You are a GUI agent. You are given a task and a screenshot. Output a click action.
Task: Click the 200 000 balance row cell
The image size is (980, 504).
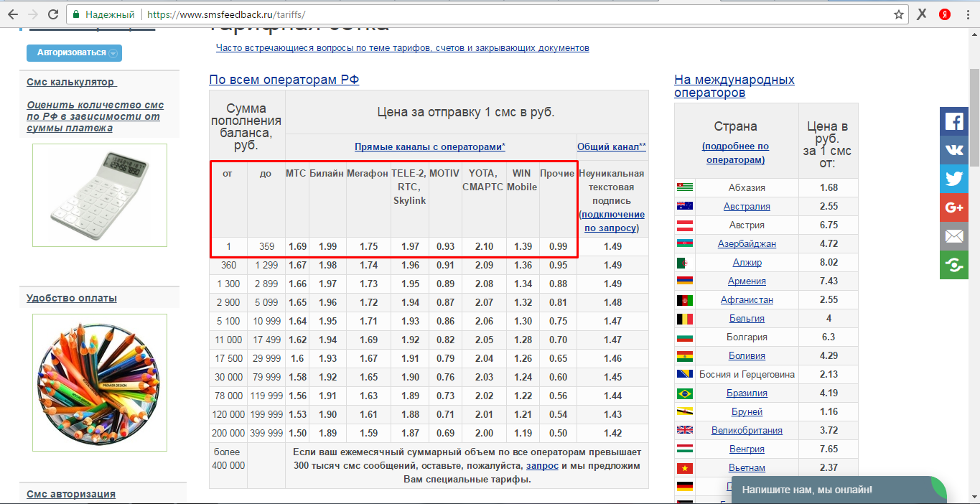(228, 433)
